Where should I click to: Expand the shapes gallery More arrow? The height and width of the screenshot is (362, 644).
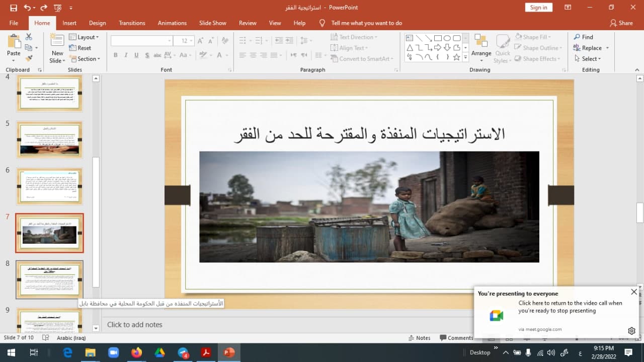[x=466, y=57]
